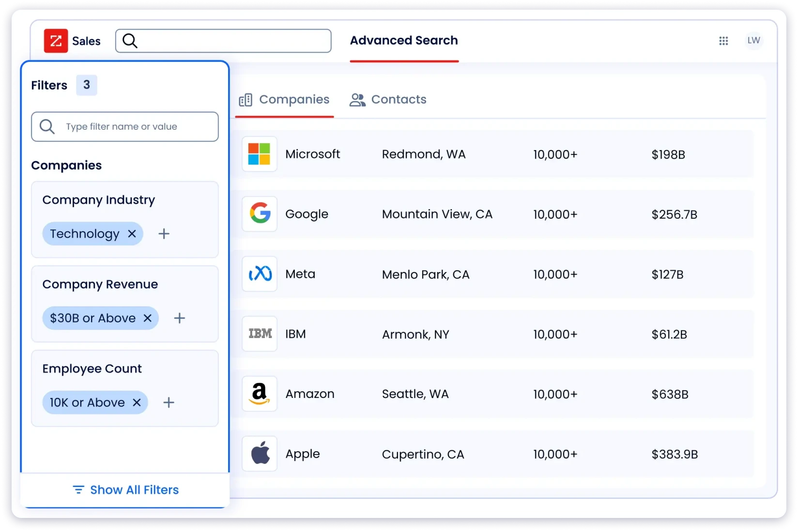This screenshot has height=532, width=798.
Task: Add another Company Industry filter value
Action: point(164,233)
